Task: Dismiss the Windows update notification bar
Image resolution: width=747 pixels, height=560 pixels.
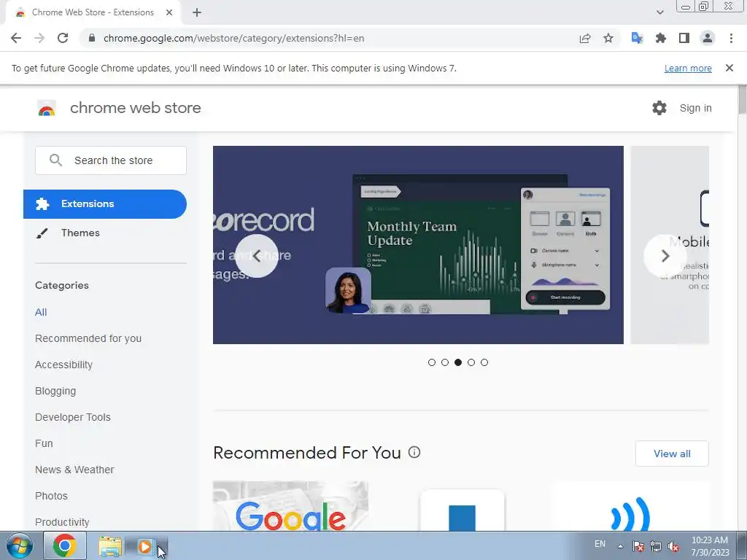Action: pyautogui.click(x=729, y=68)
